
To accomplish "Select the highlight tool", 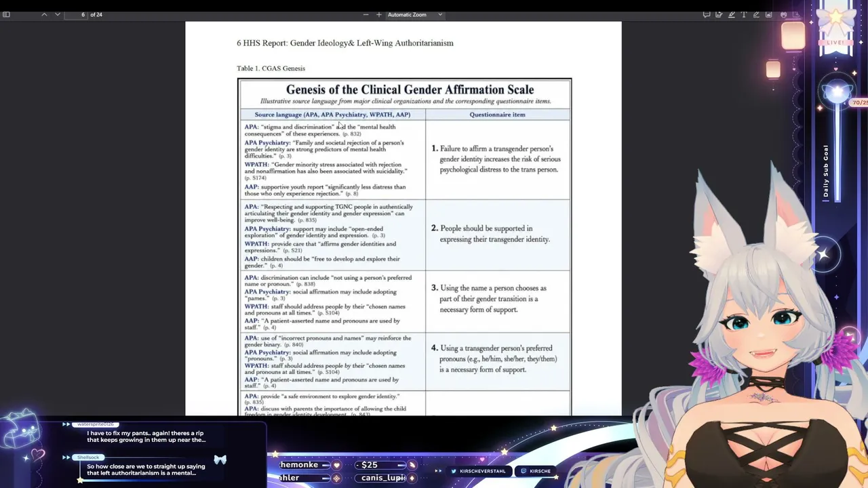I will (x=732, y=14).
